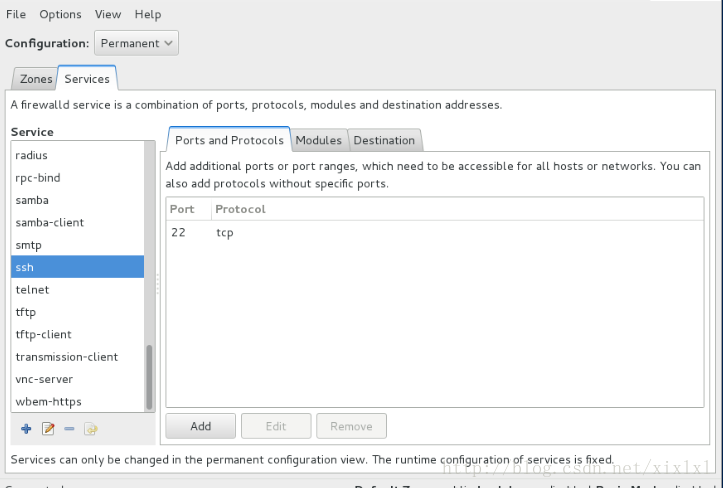The width and height of the screenshot is (723, 488).
Task: Switch to the Destination tab
Action: [384, 140]
